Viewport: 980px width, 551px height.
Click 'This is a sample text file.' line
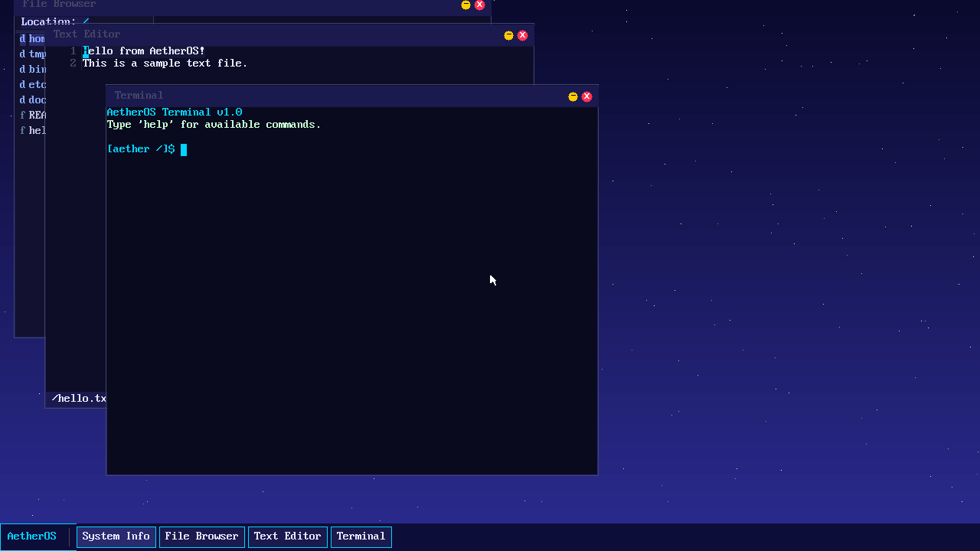[x=165, y=64]
